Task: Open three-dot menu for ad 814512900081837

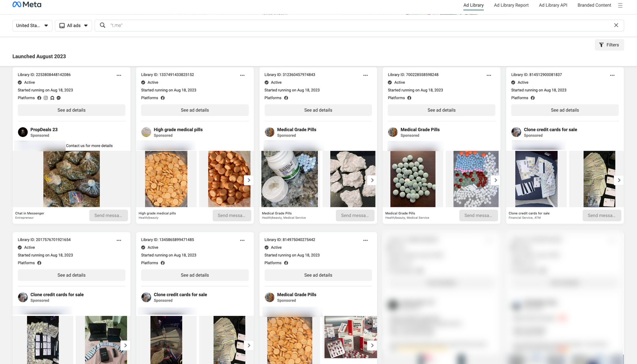Action: pyautogui.click(x=612, y=75)
